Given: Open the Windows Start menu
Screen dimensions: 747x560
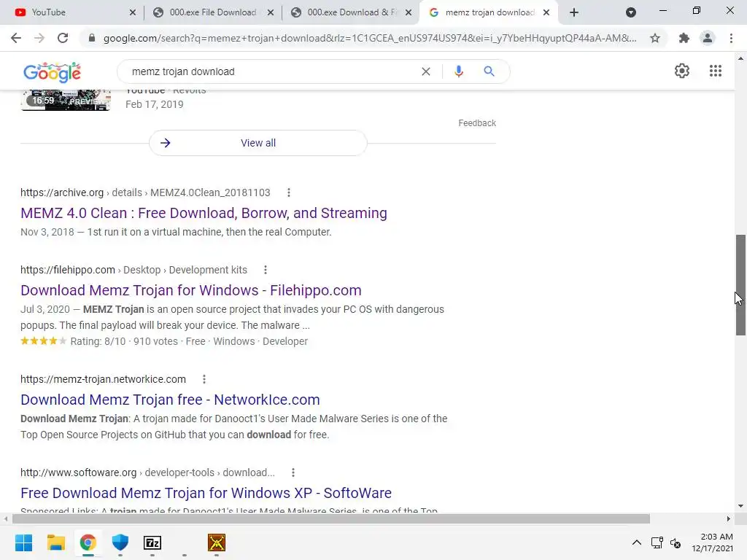Looking at the screenshot, I should [x=23, y=542].
